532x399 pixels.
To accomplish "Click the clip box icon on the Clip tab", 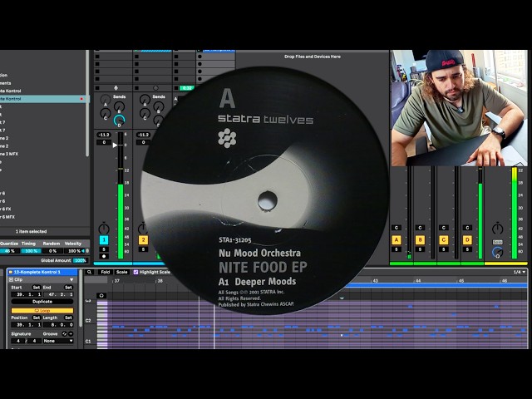I will click(x=11, y=280).
